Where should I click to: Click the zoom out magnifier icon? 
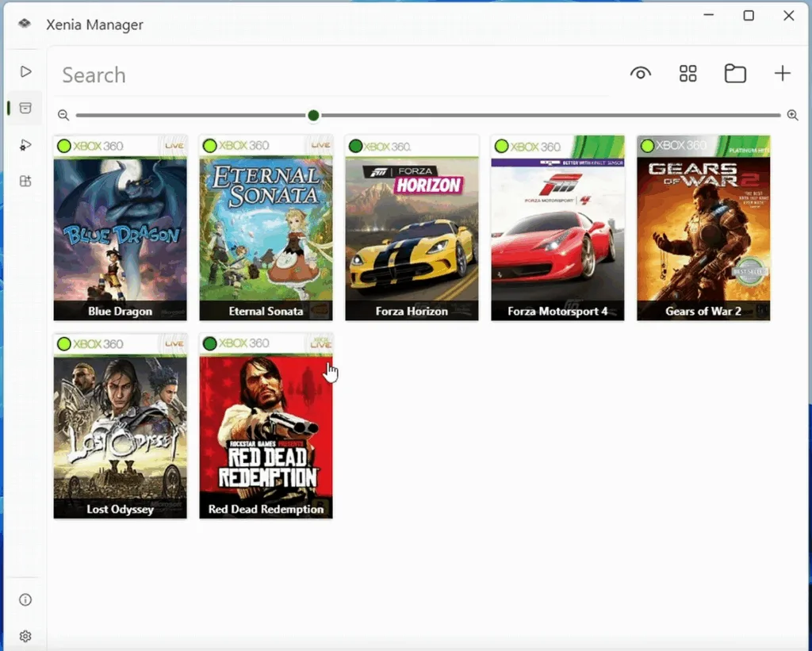63,115
